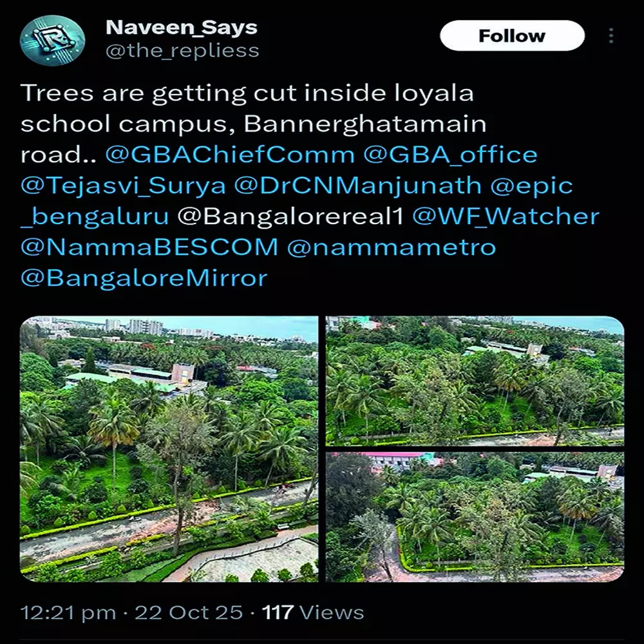Open the Naveen_Says profile avatar
Viewport: 644px width, 644px height.
52,40
